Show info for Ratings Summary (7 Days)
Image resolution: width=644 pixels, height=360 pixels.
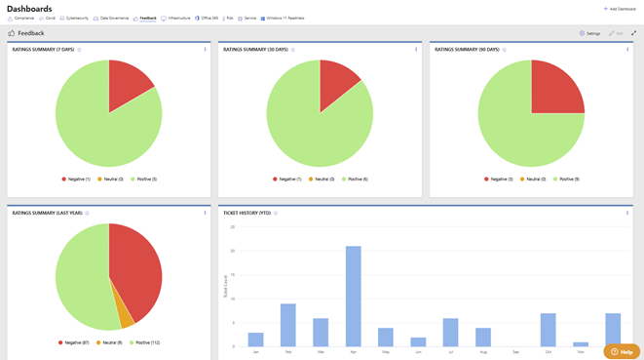click(79, 50)
